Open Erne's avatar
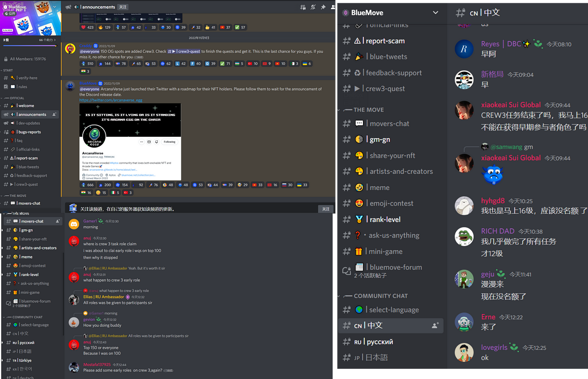The width and height of the screenshot is (588, 379). (x=464, y=322)
